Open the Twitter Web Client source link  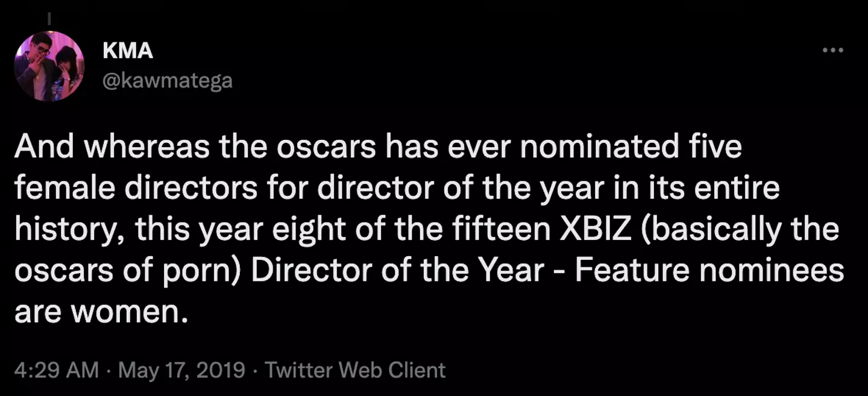pyautogui.click(x=356, y=369)
